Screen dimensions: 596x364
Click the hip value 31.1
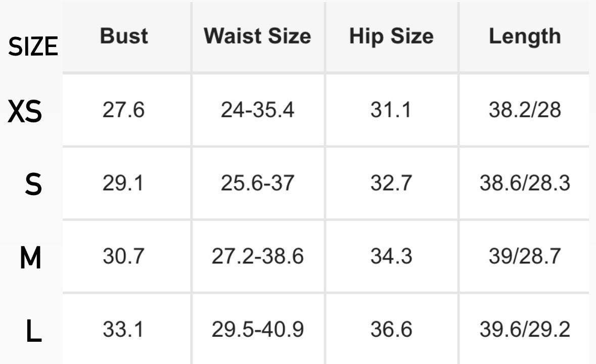(x=391, y=110)
